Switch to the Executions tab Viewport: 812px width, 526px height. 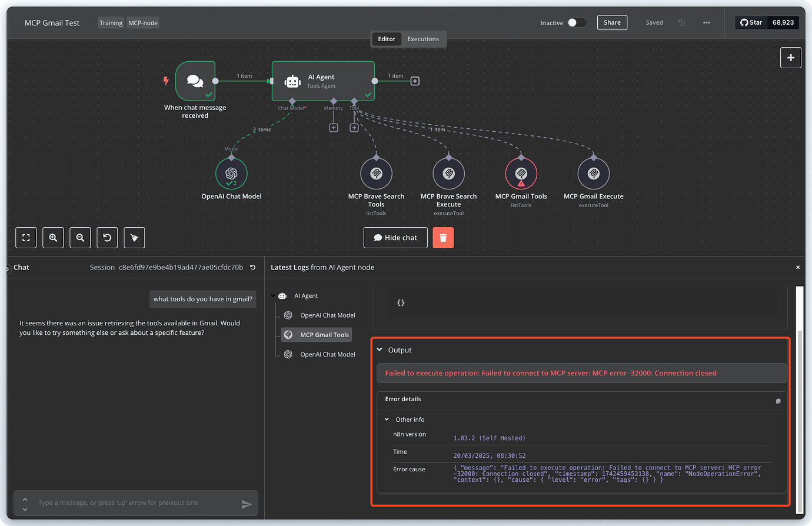[x=423, y=39]
